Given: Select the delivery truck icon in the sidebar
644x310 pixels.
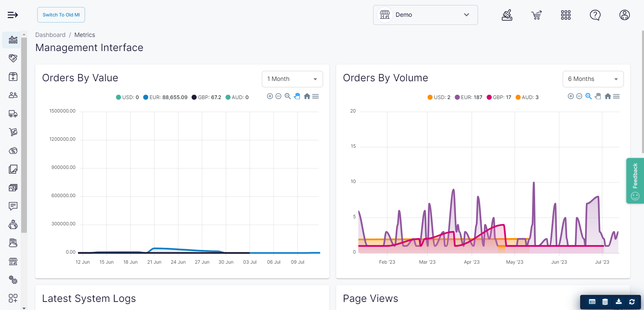Looking at the screenshot, I should click(x=13, y=114).
